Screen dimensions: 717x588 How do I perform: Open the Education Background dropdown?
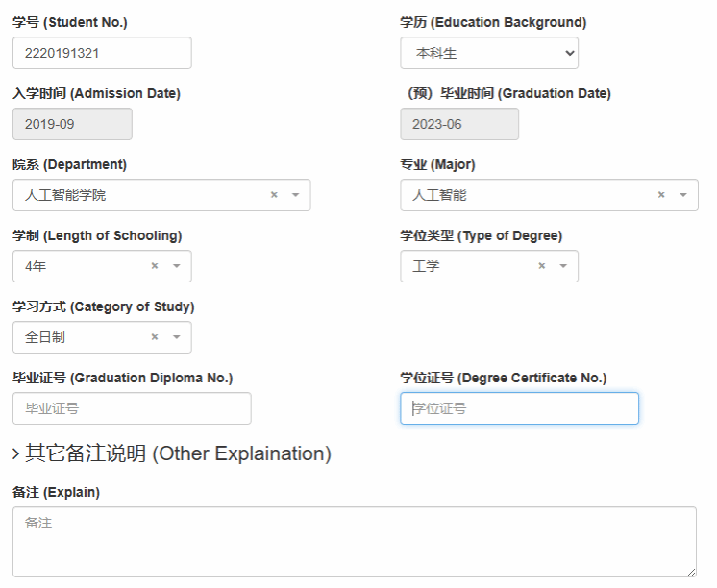point(489,54)
